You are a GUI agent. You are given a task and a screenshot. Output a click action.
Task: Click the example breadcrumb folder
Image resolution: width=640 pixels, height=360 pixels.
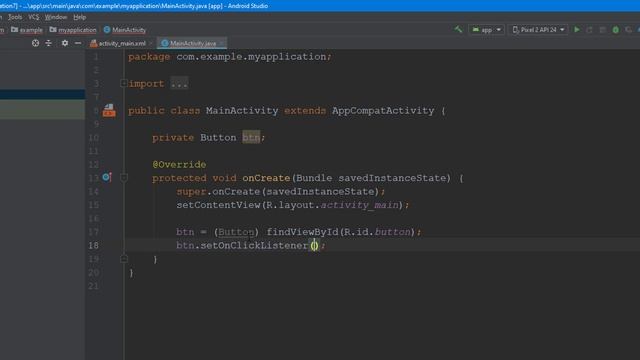pyautogui.click(x=27, y=30)
